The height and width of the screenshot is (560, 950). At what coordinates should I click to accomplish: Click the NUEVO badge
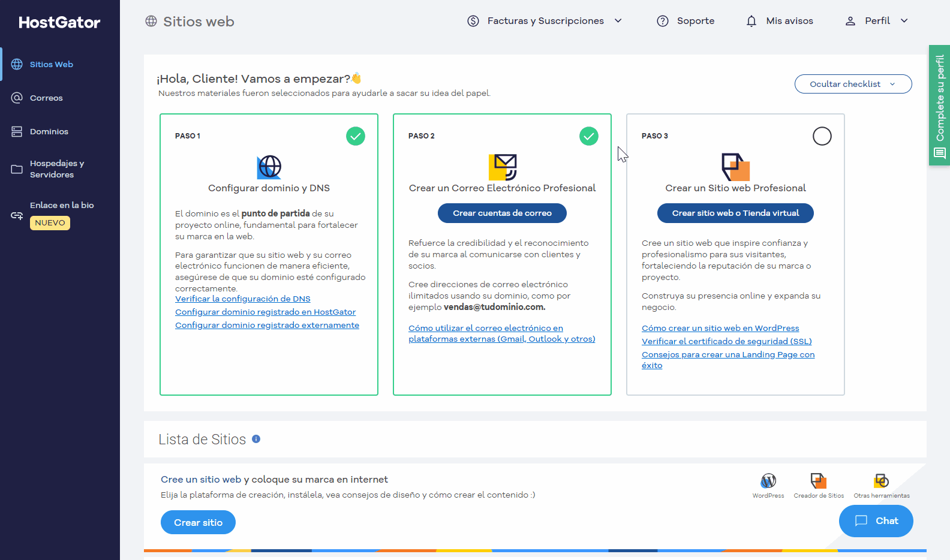tap(50, 223)
